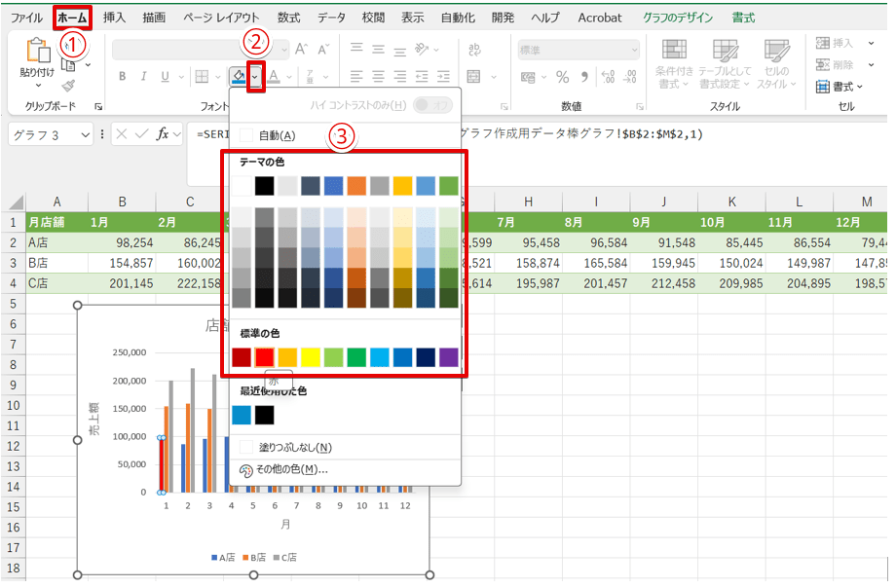Click the fill color paint bucket icon
Viewport: 896px width, 588px height.
(238, 77)
